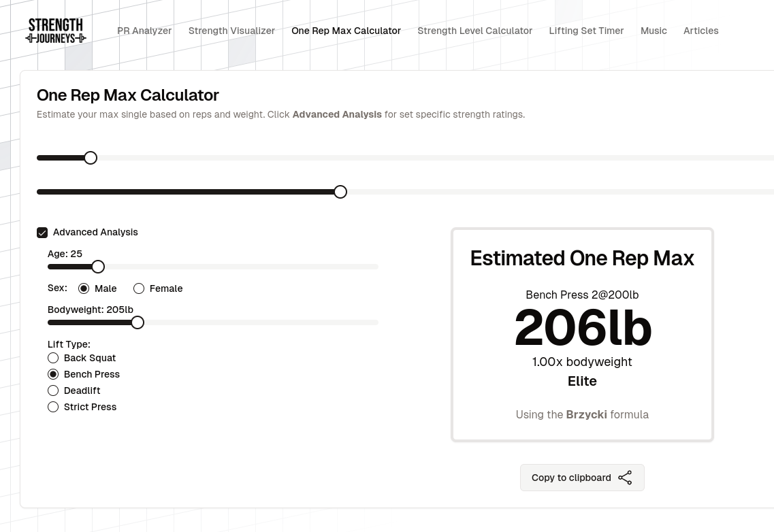Click the share icon beside Copy to clipboard

point(625,478)
